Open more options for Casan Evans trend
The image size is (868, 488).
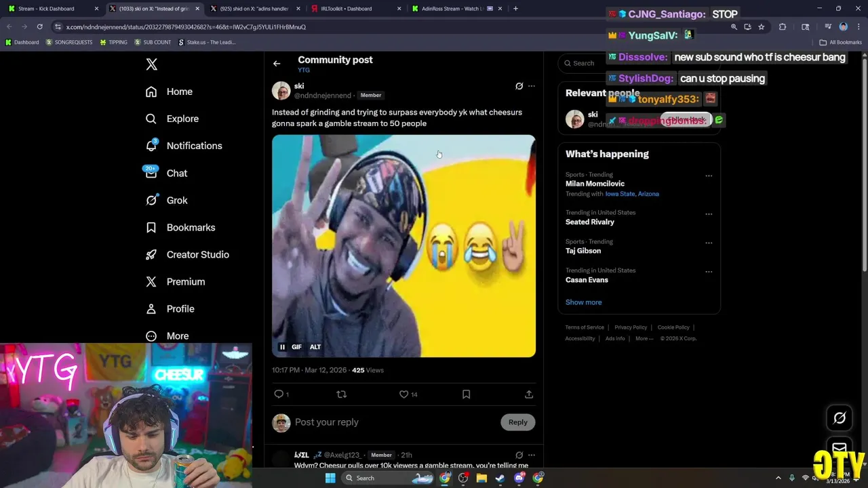pos(709,272)
